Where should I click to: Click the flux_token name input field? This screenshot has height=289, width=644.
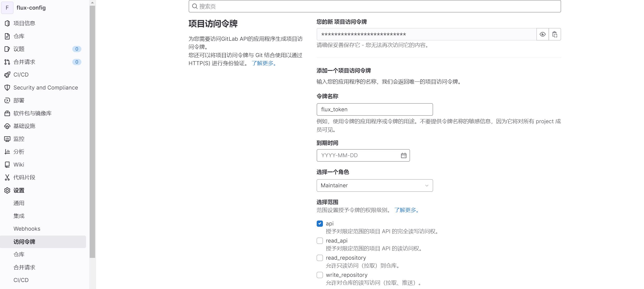tap(374, 109)
